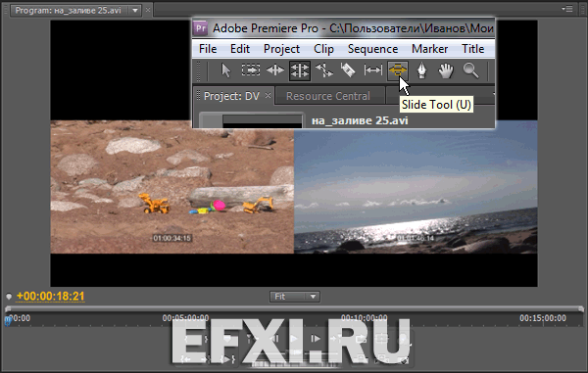Screen dimensions: 588x373
Task: Click the Step Back button
Action: click(274, 339)
